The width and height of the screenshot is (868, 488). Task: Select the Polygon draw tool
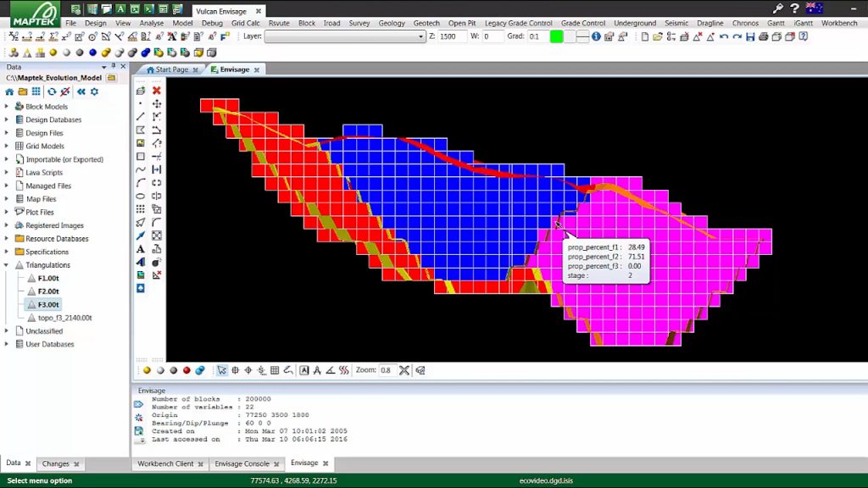[141, 130]
